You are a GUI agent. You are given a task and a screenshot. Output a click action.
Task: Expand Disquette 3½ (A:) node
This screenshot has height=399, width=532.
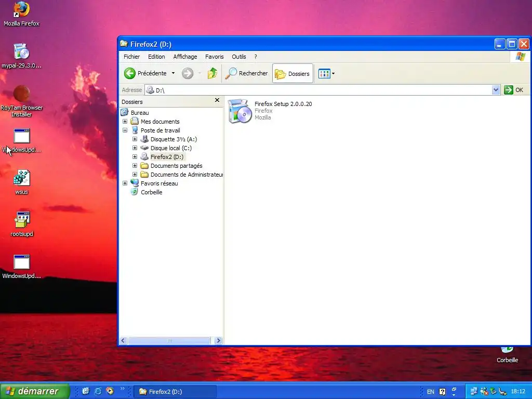click(x=135, y=139)
